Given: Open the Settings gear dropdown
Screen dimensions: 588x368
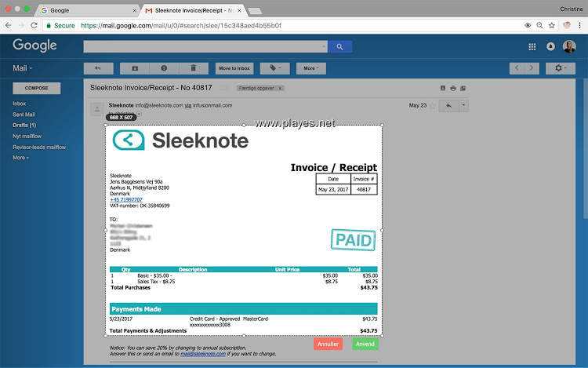Looking at the screenshot, I should 561,68.
